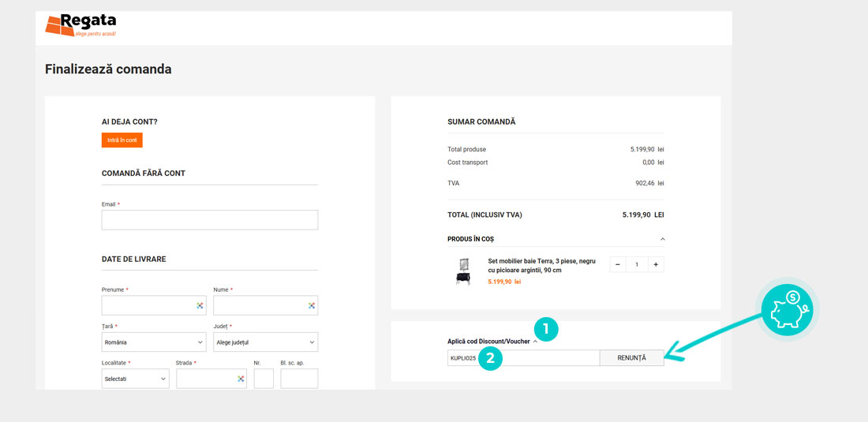Open the Localitate Selectati dropdown
Screen dimensions: 868x422
click(x=135, y=379)
